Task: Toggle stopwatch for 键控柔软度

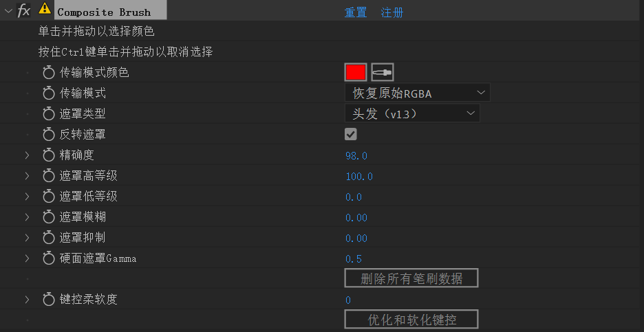Action: [49, 300]
